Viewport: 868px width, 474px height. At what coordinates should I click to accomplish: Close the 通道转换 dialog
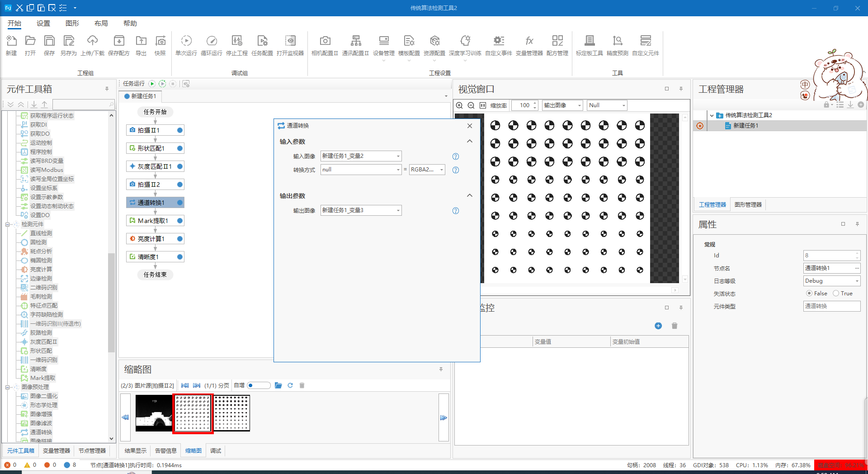pos(470,126)
